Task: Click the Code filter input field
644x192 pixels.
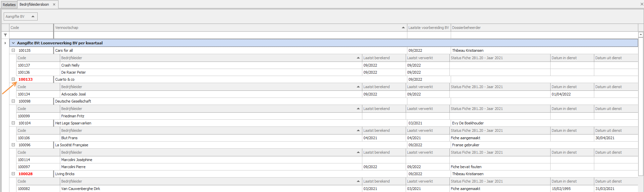Action: (31, 35)
